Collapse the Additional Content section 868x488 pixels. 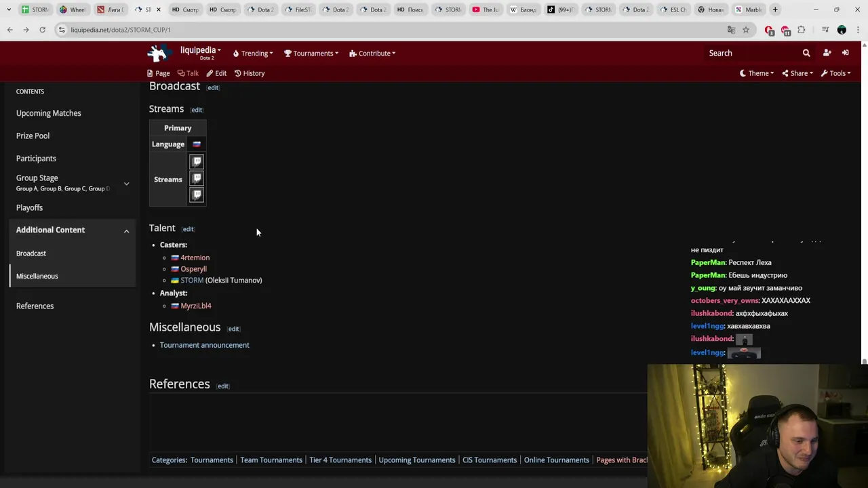[x=126, y=230]
